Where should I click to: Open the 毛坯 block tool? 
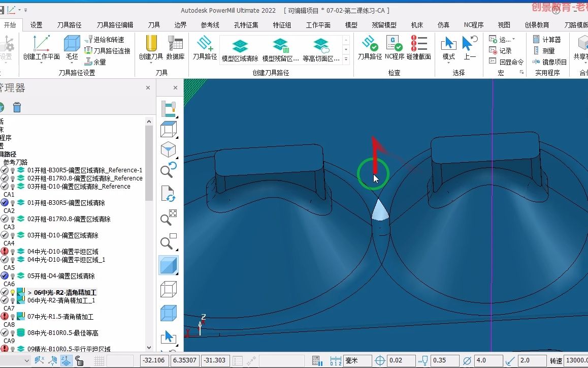pos(72,48)
